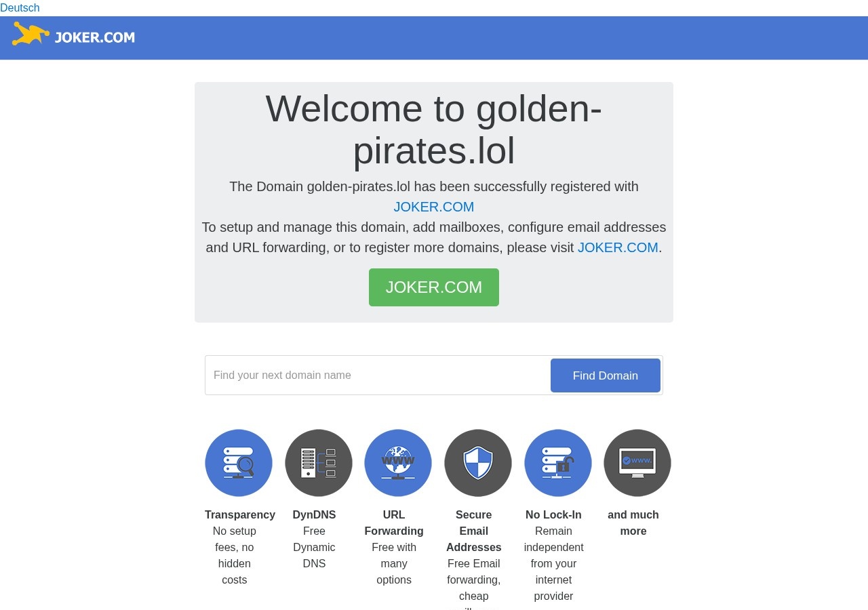
Task: Click the No Lock-In unlocked server icon
Action: (558, 463)
